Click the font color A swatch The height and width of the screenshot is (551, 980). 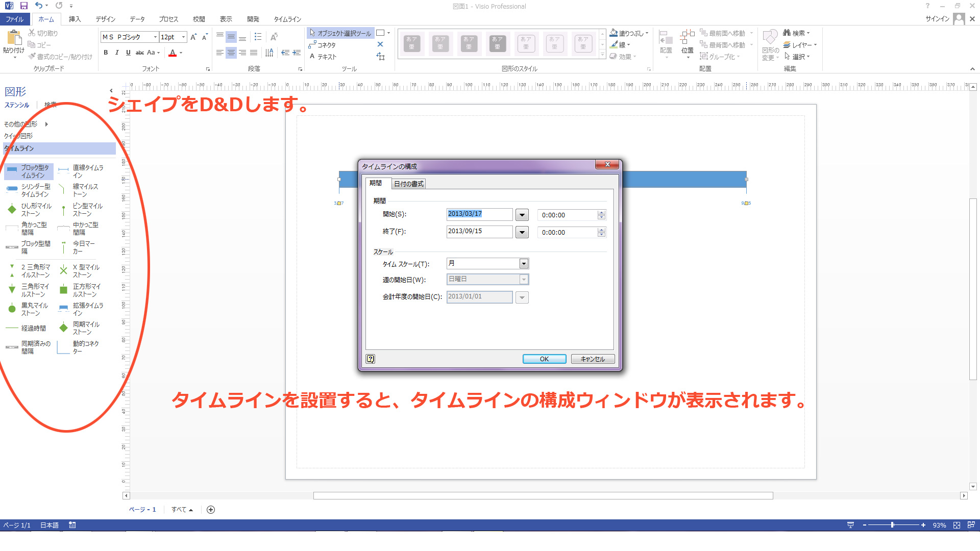173,53
